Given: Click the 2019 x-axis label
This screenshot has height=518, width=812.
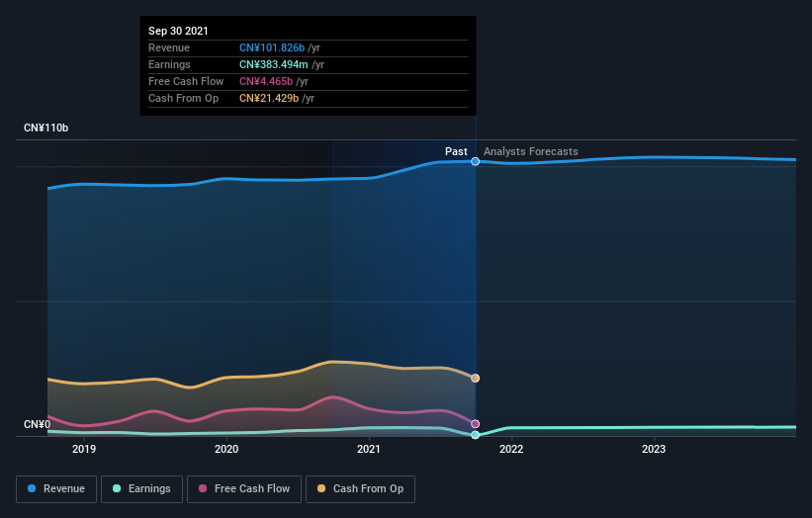Looking at the screenshot, I should tap(84, 449).
